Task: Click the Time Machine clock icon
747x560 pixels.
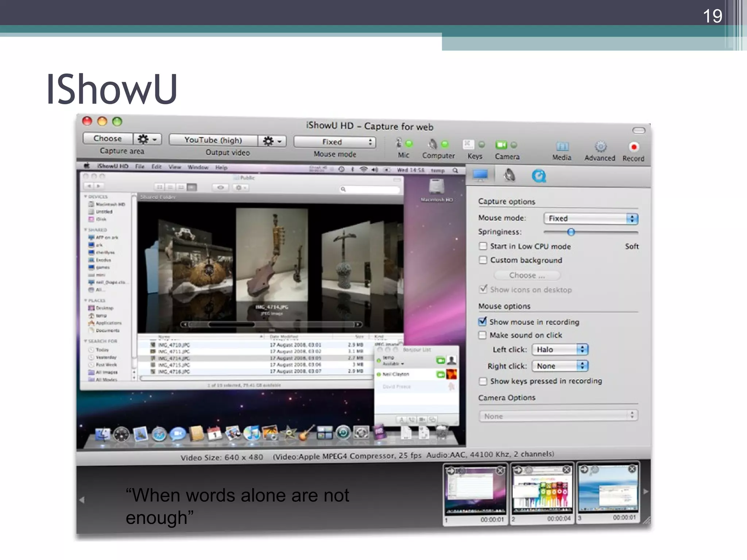Action: (341, 169)
